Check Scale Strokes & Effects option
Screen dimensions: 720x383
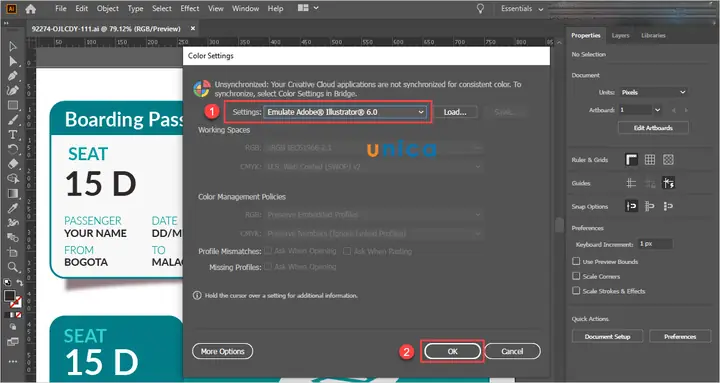[576, 291]
